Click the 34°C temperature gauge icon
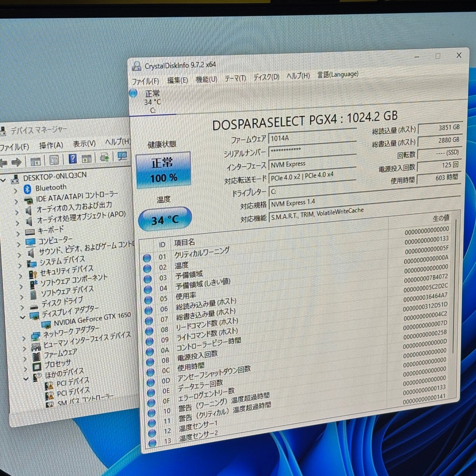Screen dimensions: 476x476 click(x=165, y=217)
